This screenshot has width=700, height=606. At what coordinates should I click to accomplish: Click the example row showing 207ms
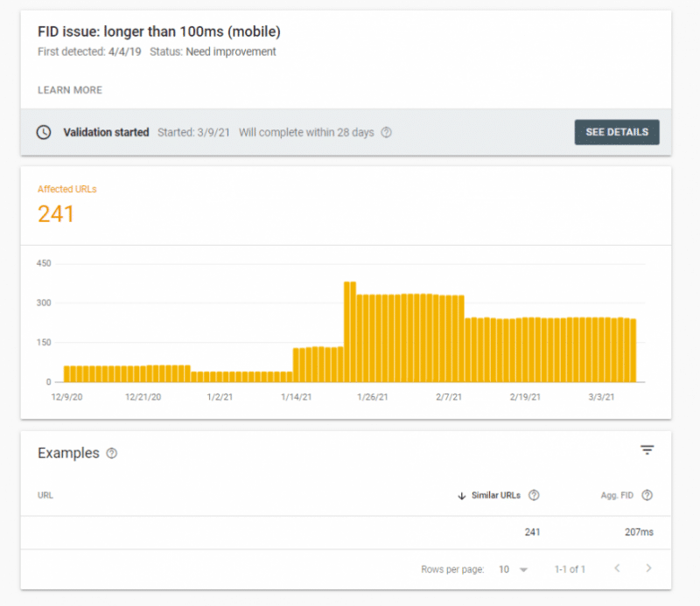pyautogui.click(x=350, y=532)
